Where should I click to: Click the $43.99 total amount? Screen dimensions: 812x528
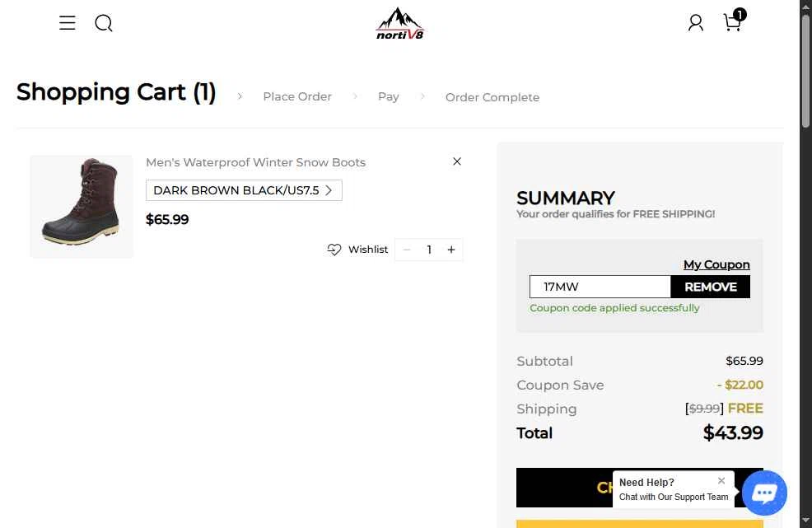pos(733,432)
